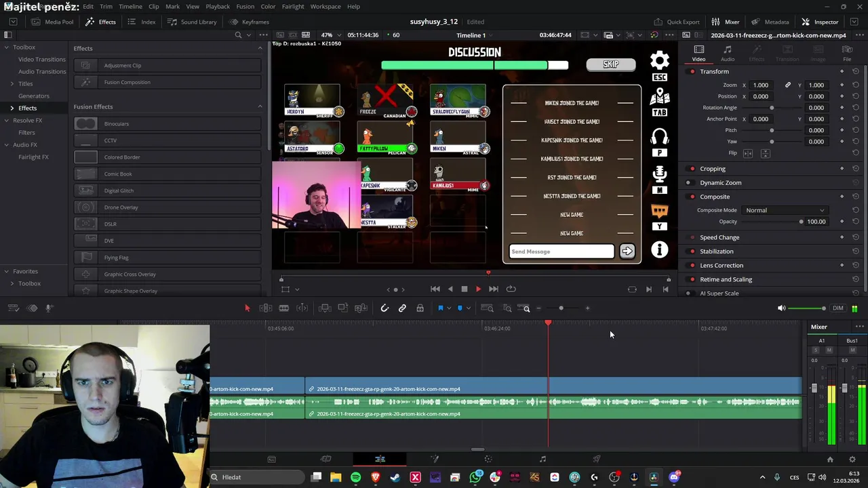Screen dimensions: 868x488
Task: Adjust the Opacity slider
Action: coord(772,222)
